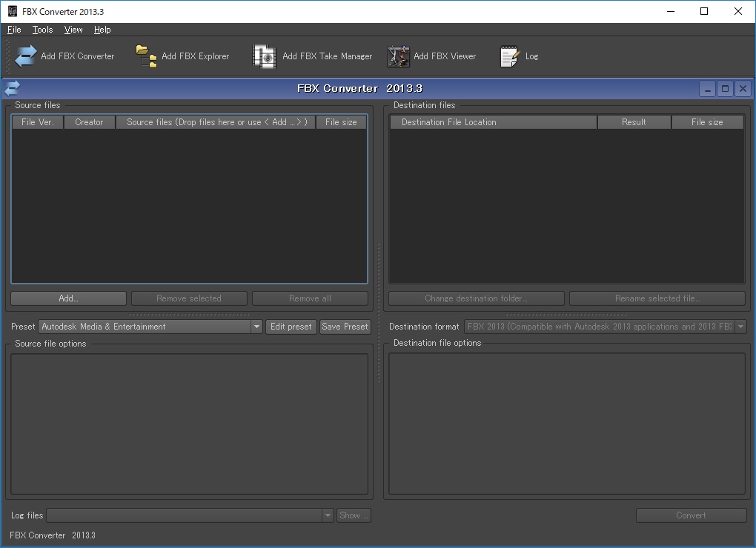Click Rename selected file button
The width and height of the screenshot is (756, 548).
[657, 298]
